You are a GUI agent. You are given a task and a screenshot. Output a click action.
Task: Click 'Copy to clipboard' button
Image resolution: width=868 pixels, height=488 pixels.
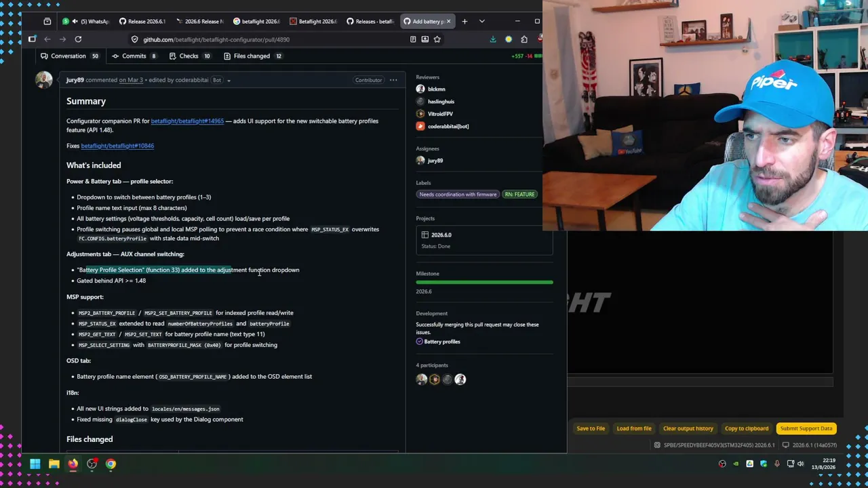tap(747, 428)
